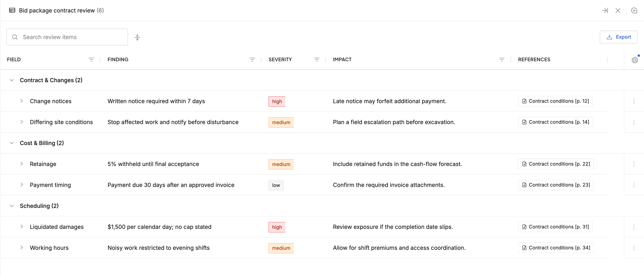Open the Contract conditions p. 31 reference
Screen dimensions: 644x276
(555, 227)
